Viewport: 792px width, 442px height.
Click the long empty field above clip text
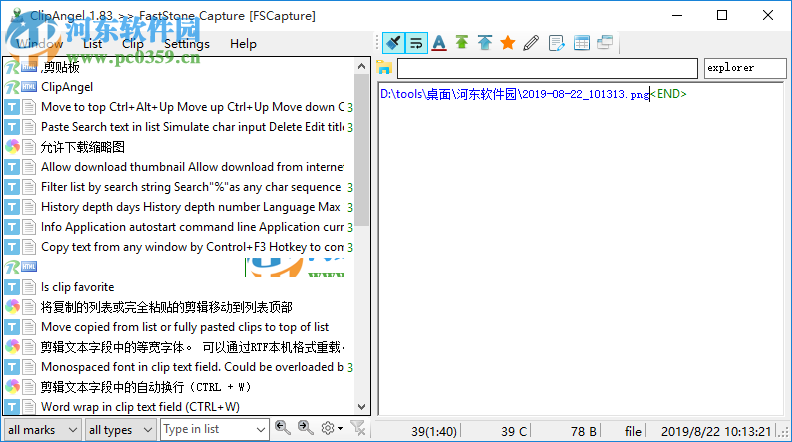point(548,68)
